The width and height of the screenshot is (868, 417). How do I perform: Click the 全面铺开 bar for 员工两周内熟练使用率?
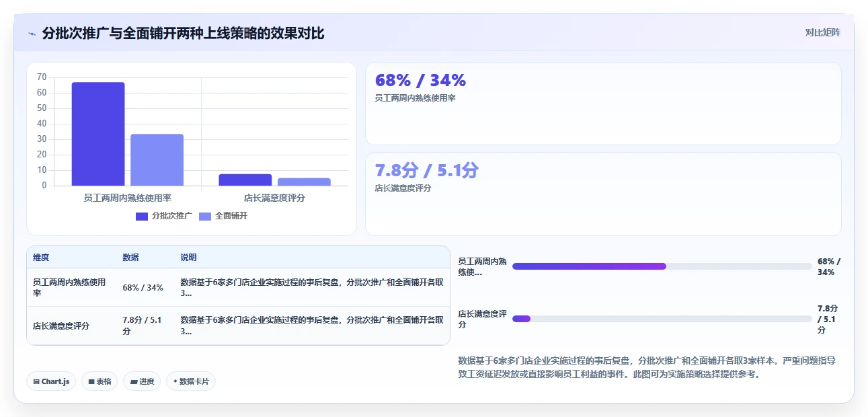pyautogui.click(x=157, y=160)
